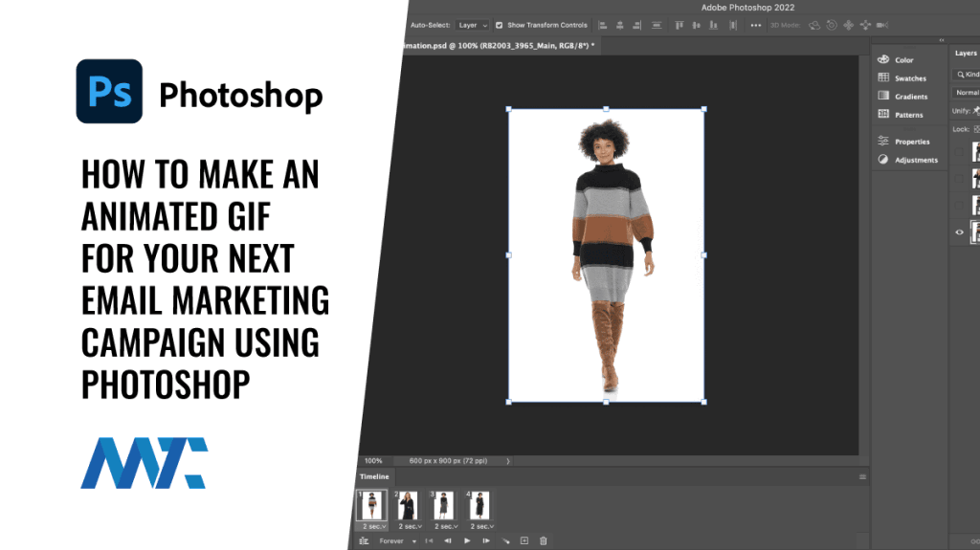Image resolution: width=980 pixels, height=550 pixels.
Task: Open the Forever looping options dropdown
Action: 397,541
